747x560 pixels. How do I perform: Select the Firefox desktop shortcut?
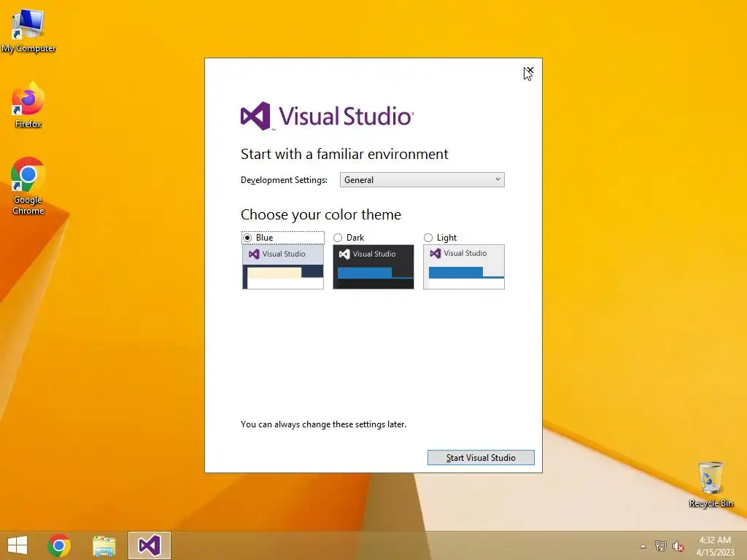28,106
